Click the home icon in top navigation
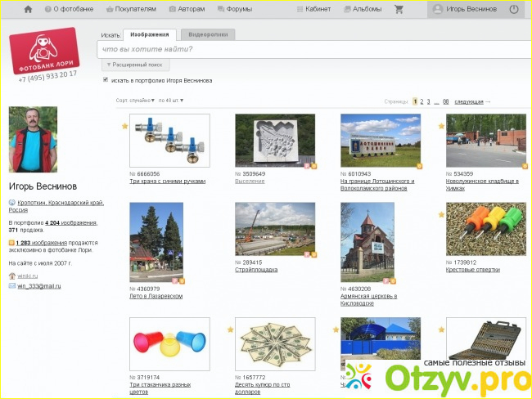The image size is (532, 399). click(x=28, y=9)
